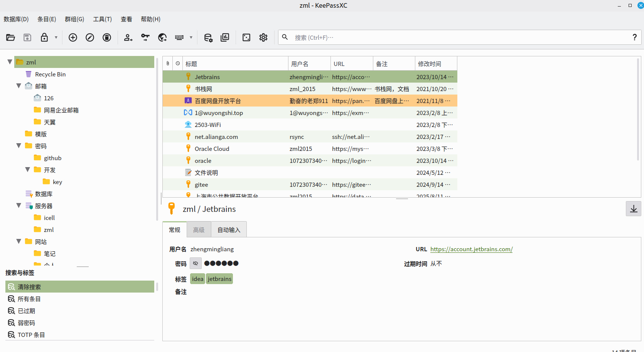Screen dimensions: 644x352
Task: Open the password generator dice icon
Action: coord(246,37)
